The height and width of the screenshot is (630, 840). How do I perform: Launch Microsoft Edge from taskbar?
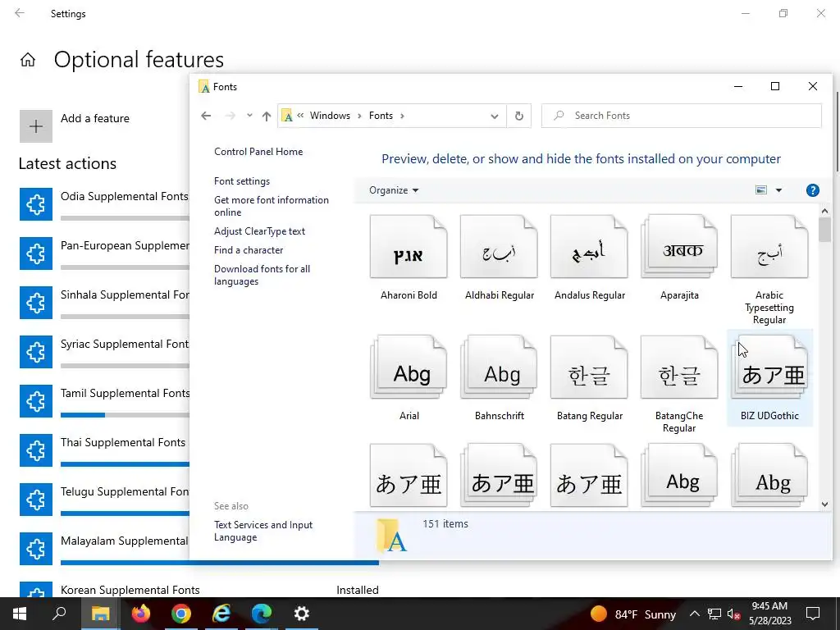(262, 614)
